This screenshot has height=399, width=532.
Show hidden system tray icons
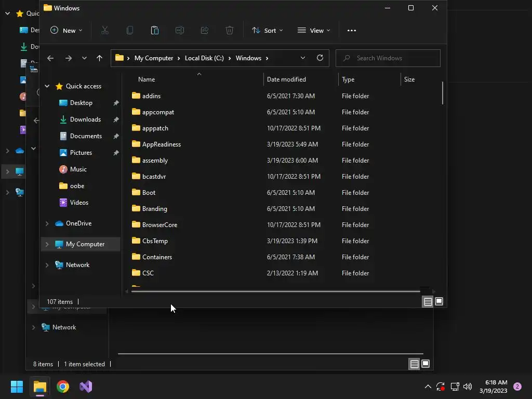pyautogui.click(x=428, y=387)
